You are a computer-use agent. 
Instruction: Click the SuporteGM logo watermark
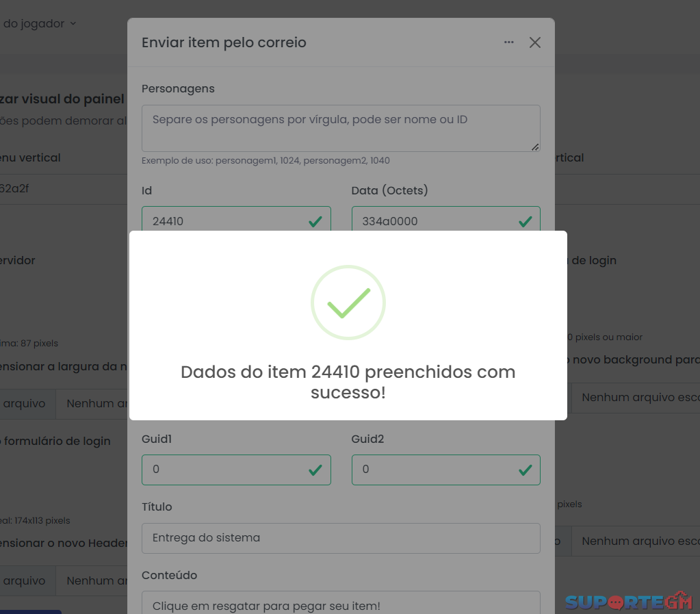629,602
